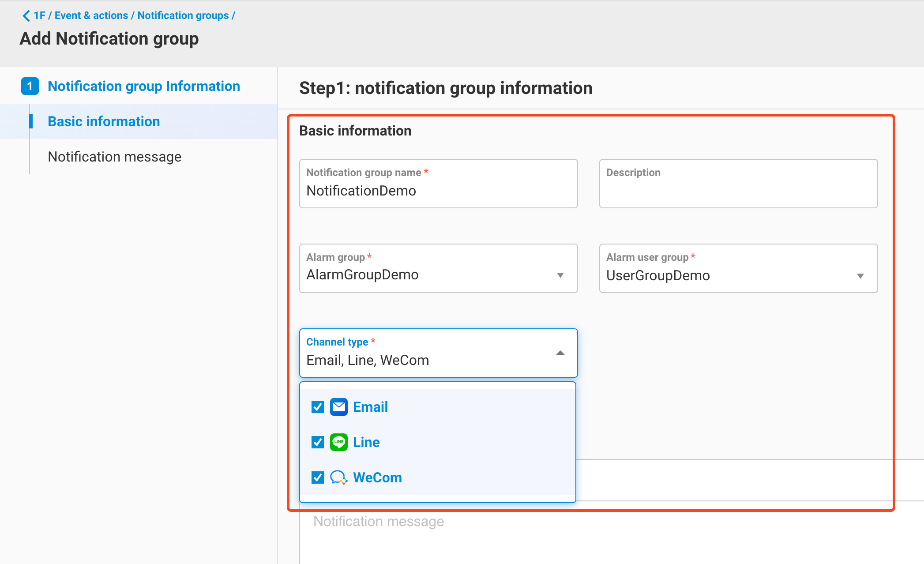Click the green Line app icon

339,442
